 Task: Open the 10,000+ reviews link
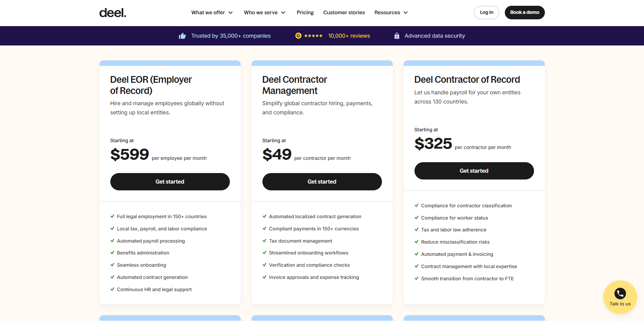tap(349, 36)
